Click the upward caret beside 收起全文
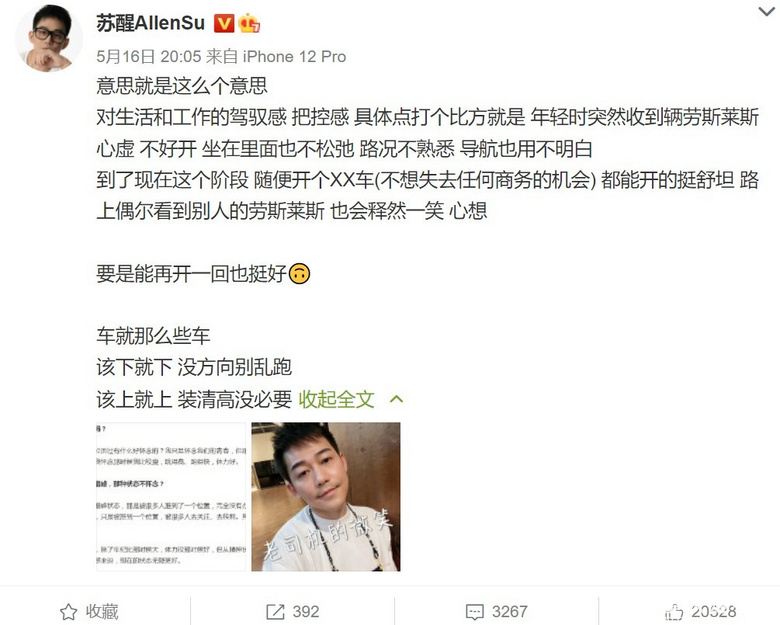780x625 pixels. [x=396, y=399]
